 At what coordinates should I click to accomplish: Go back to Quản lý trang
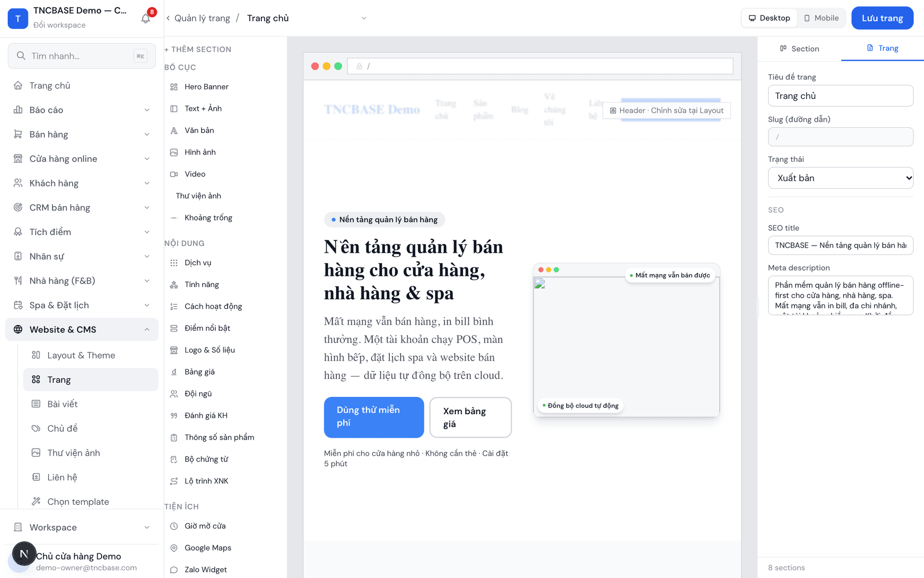[198, 18]
